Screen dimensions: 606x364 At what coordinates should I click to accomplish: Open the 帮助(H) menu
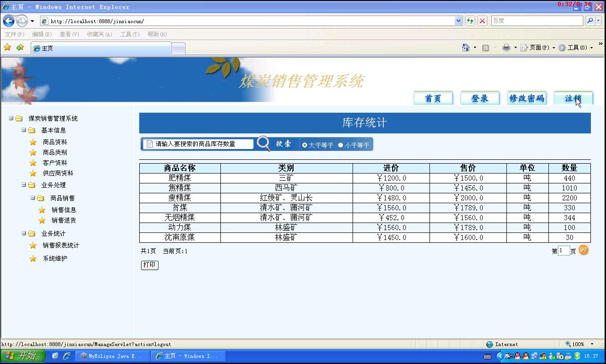157,34
